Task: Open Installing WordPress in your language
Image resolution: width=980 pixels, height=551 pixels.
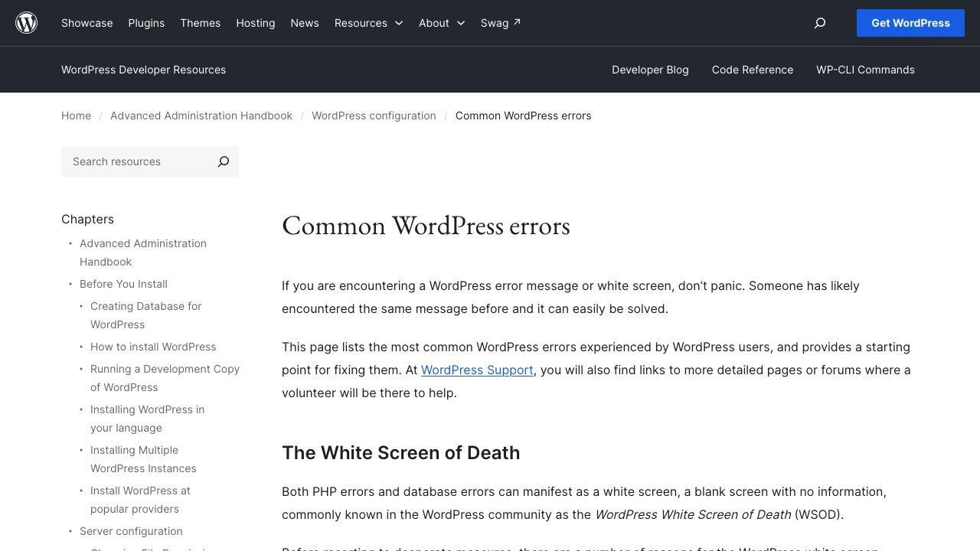Action: click(147, 419)
